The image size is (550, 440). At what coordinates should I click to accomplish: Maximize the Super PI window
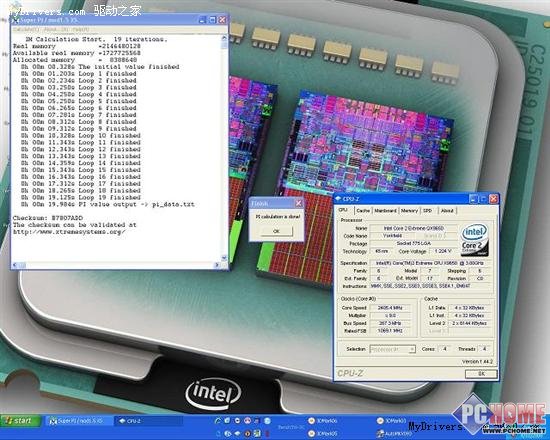(x=212, y=20)
